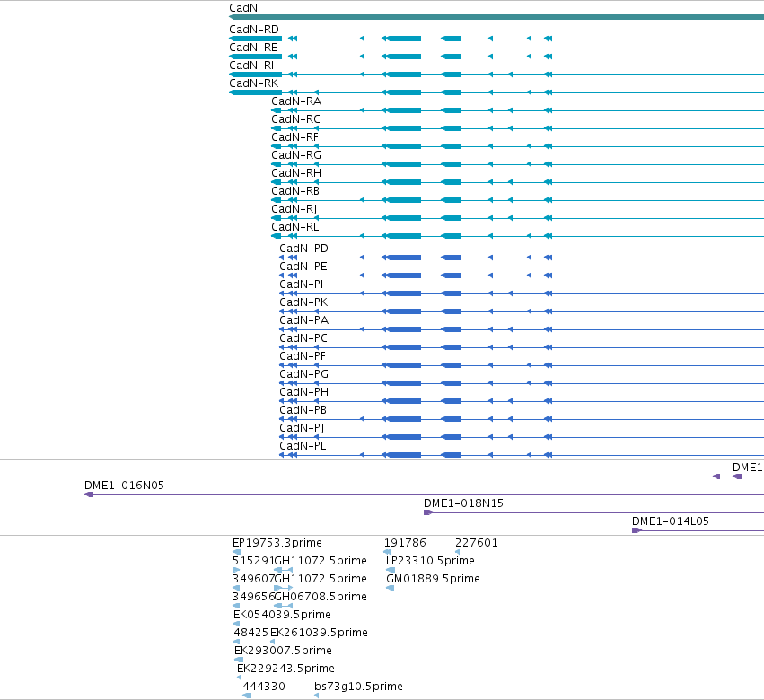Viewport: 764px width, 700px height.
Task: Open the EK261039.5prime EST label
Action: click(319, 633)
